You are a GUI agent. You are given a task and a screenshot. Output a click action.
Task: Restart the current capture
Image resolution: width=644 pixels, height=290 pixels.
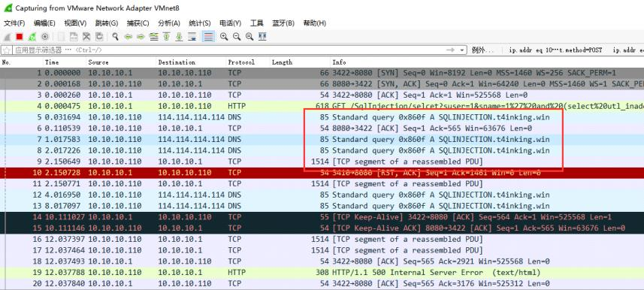tap(32, 37)
